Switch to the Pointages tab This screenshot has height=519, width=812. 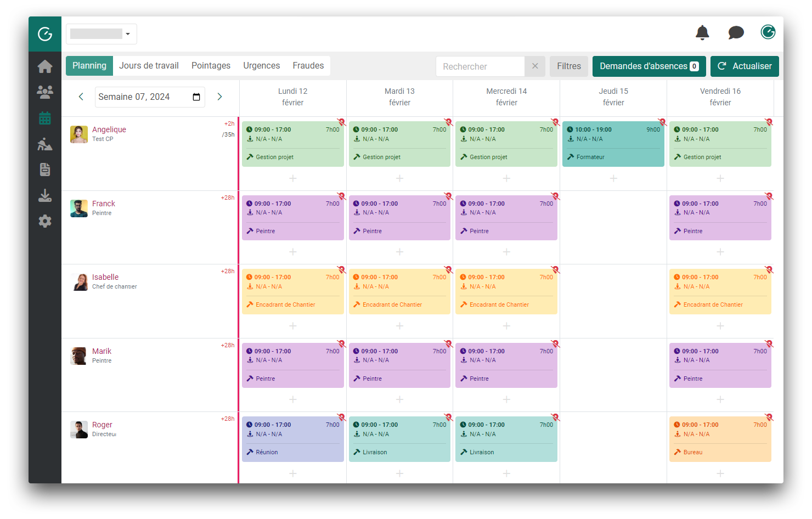click(x=211, y=66)
